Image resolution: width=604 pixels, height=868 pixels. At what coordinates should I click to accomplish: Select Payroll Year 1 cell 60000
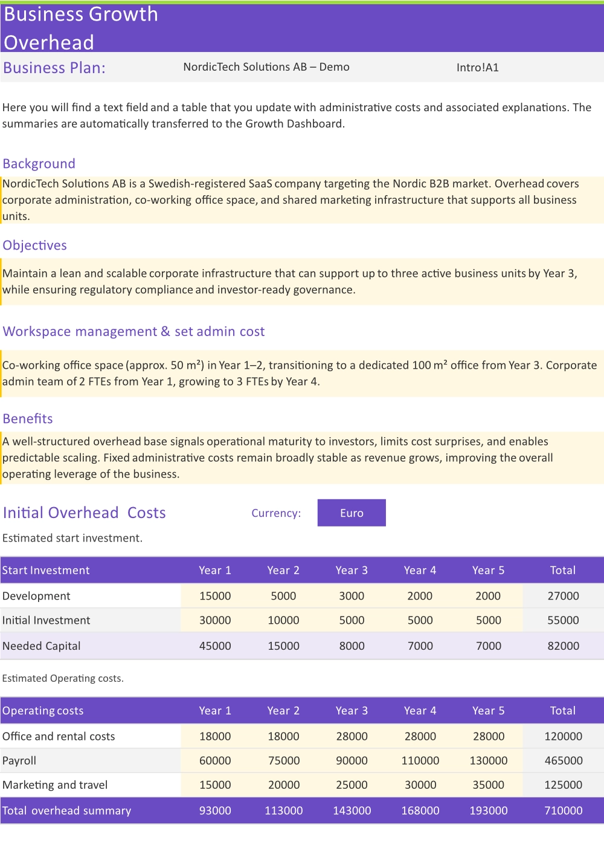215,760
